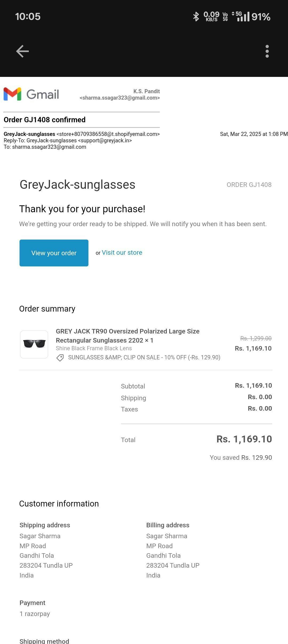Tap the sender's shopifyemail.com address

pyautogui.click(x=108, y=134)
